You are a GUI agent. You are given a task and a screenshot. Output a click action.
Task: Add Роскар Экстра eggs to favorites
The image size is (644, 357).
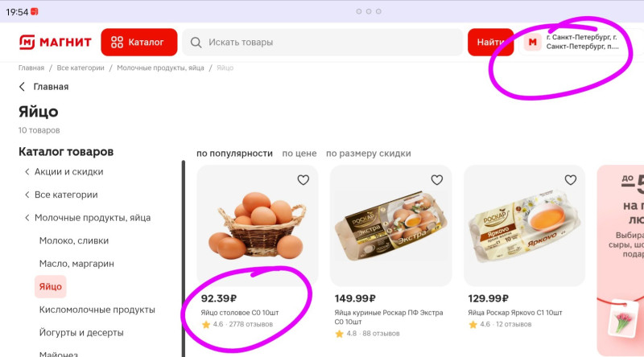437,180
